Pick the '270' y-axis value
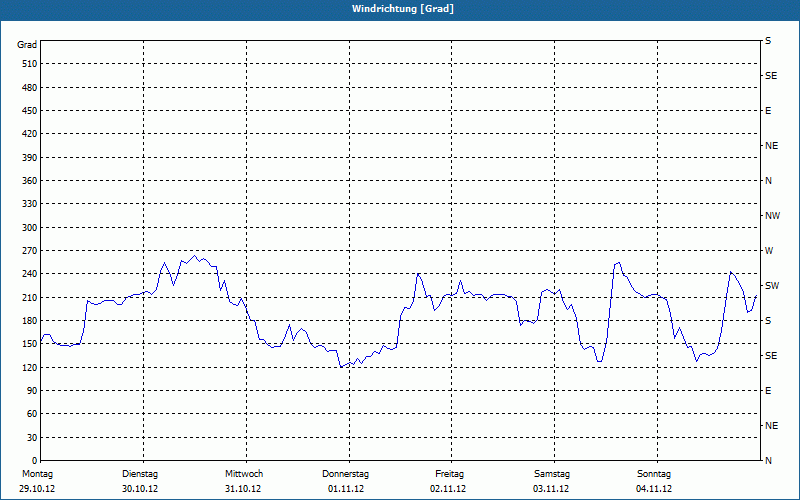 tap(29, 251)
